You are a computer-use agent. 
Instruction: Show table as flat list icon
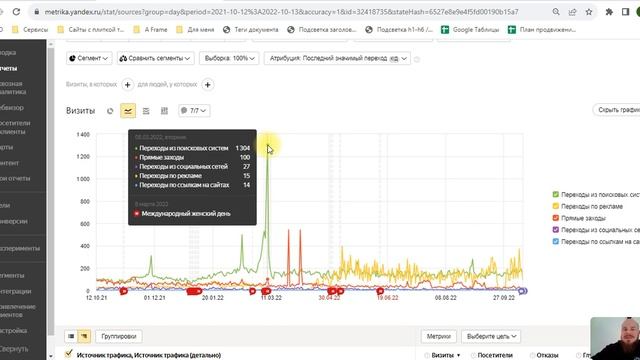click(71, 336)
